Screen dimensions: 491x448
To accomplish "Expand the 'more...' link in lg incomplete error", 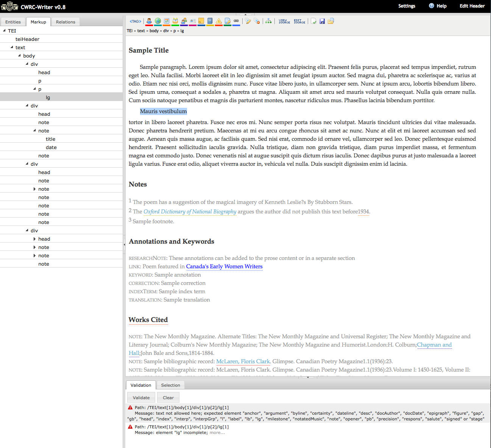I will (x=217, y=432).
